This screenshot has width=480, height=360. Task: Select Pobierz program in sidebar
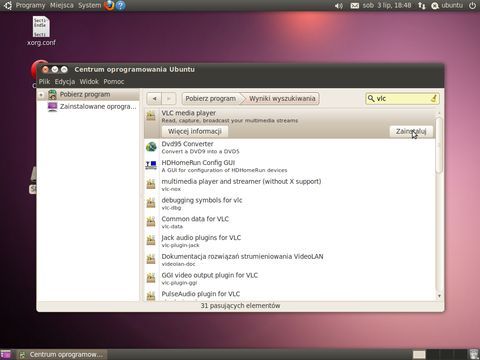88,95
